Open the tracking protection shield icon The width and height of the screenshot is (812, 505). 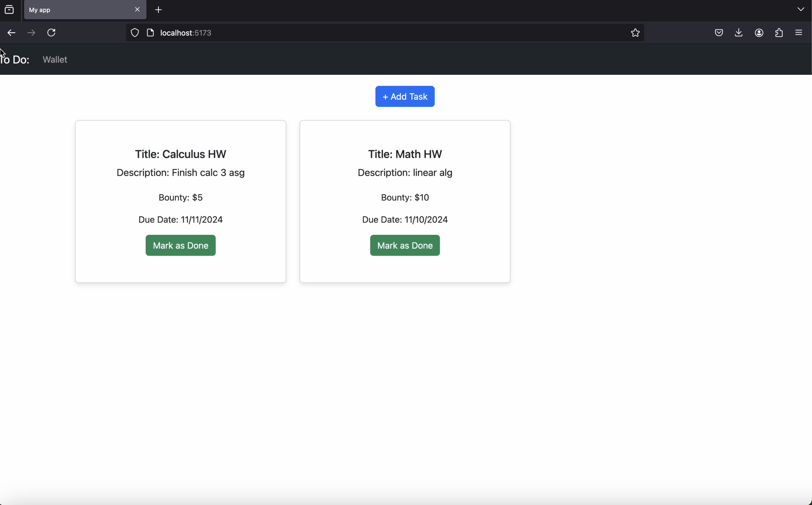click(135, 33)
